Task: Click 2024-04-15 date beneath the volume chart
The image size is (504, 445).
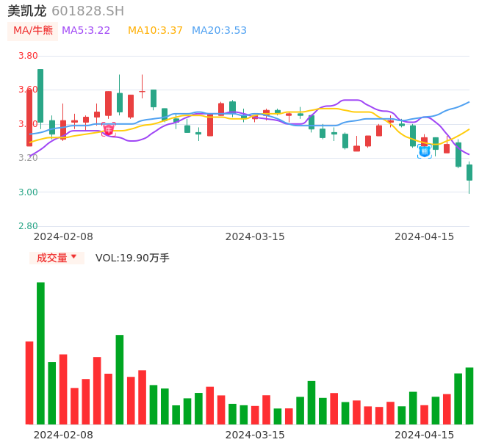Action: (x=424, y=435)
